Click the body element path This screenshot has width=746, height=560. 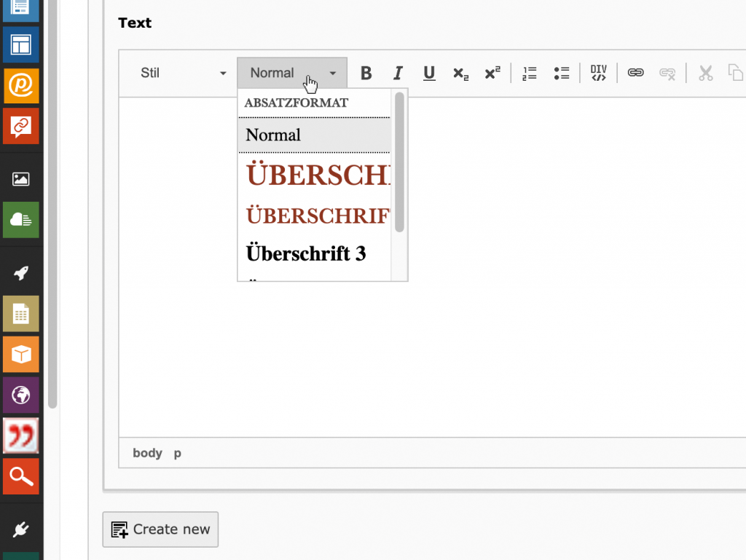(147, 453)
